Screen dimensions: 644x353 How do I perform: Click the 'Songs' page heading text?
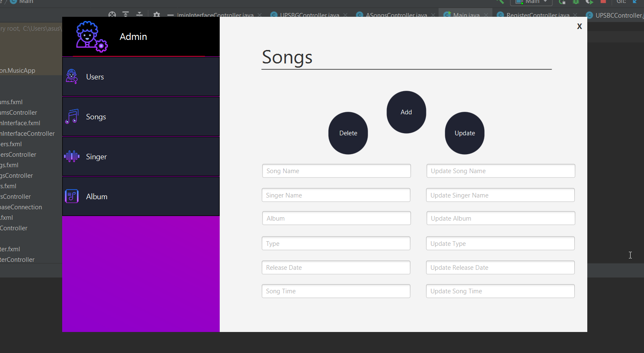click(287, 58)
